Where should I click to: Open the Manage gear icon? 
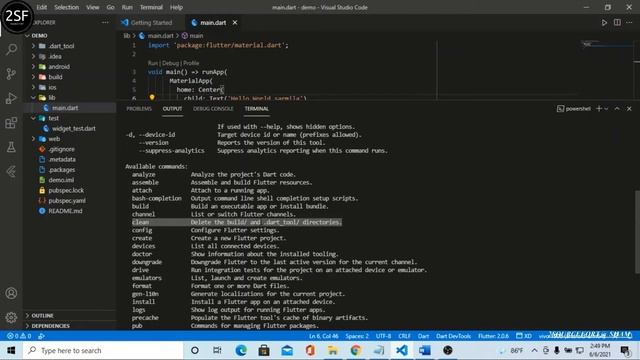coord(11,317)
